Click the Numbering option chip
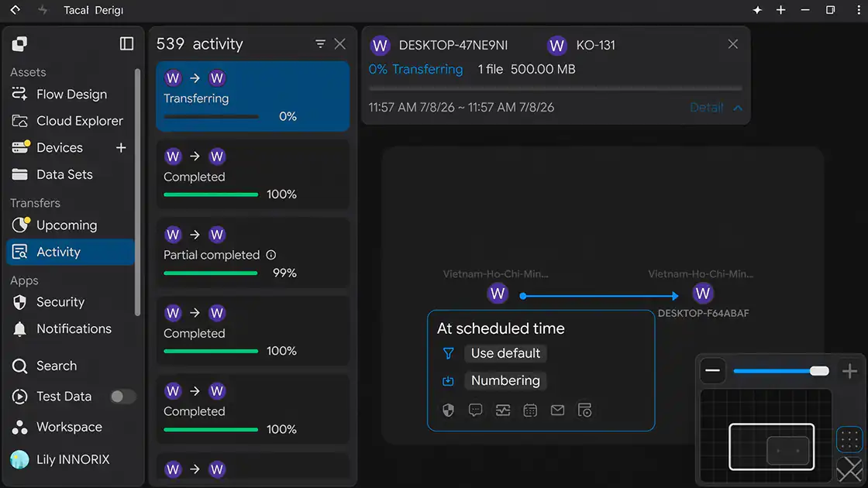The height and width of the screenshot is (488, 868). [505, 380]
